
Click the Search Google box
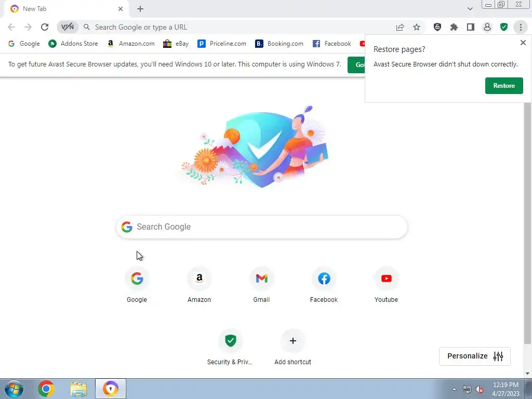[x=262, y=227]
